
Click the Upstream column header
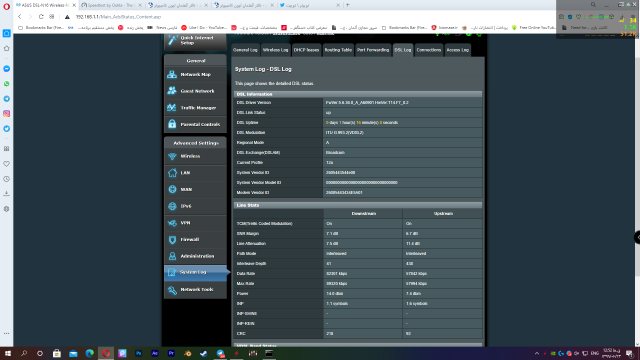point(443,213)
